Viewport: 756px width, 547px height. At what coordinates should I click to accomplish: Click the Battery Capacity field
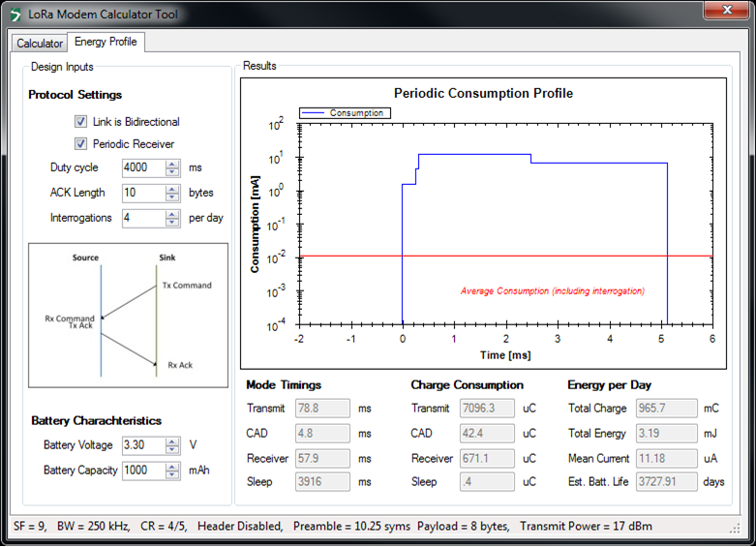pos(143,471)
